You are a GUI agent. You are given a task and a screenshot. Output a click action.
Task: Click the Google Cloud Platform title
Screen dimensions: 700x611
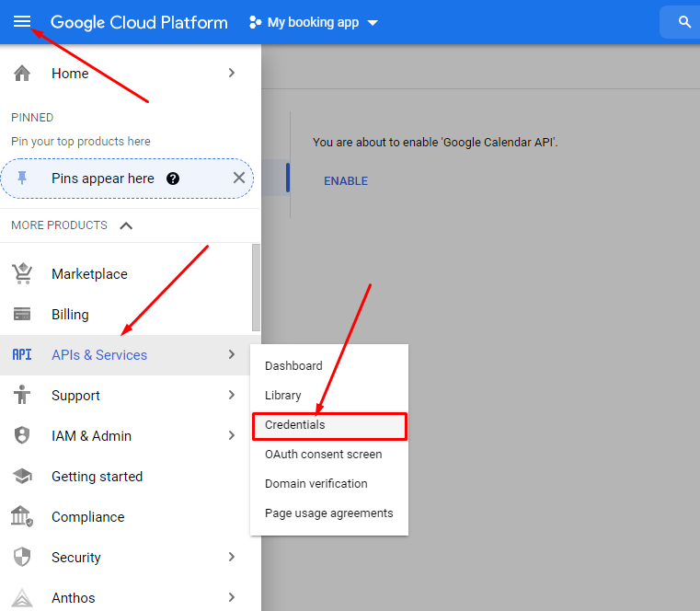139,22
